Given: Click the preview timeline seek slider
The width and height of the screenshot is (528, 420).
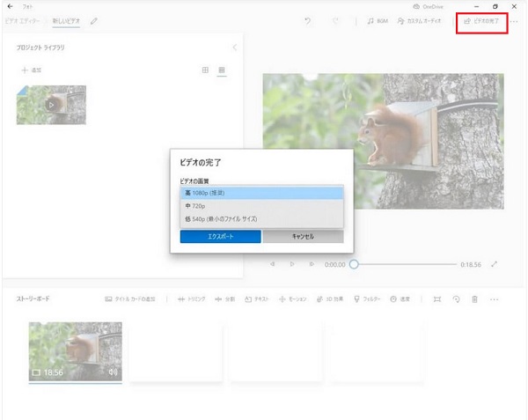Looking at the screenshot, I should [354, 264].
